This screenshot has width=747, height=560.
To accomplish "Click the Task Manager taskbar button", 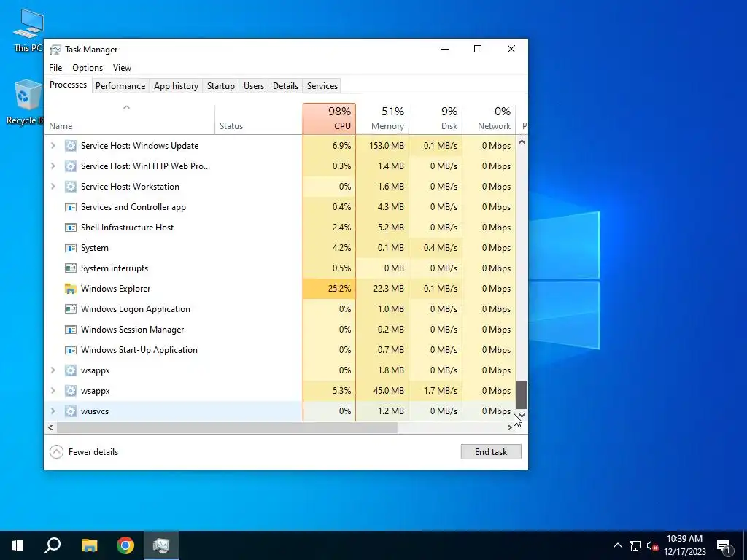I will pos(161,545).
